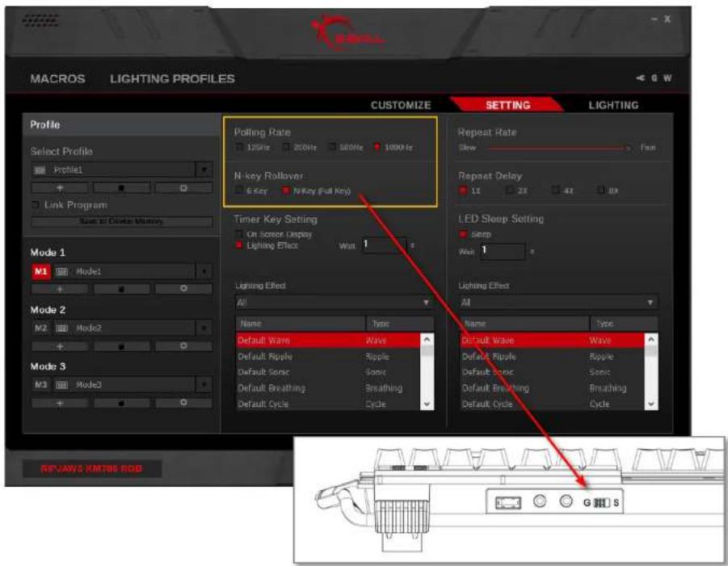This screenshot has height=566, width=728.
Task: Select the 125Hz polling rate
Action: 240,147
